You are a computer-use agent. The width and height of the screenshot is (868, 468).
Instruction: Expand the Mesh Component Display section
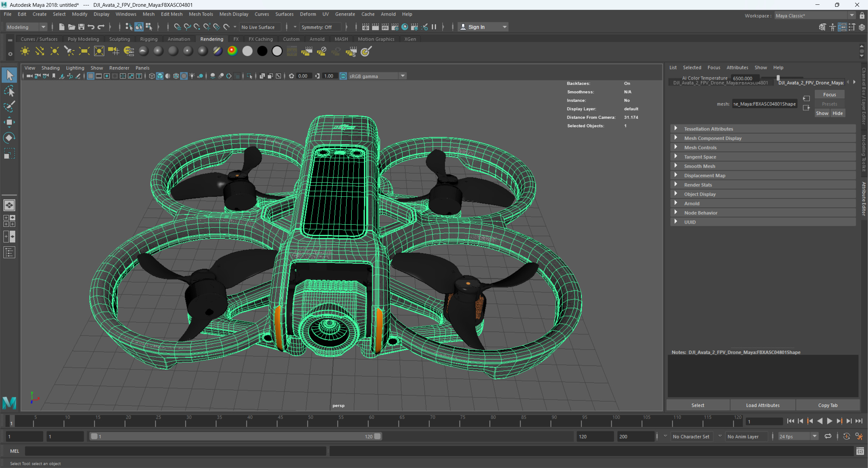763,138
